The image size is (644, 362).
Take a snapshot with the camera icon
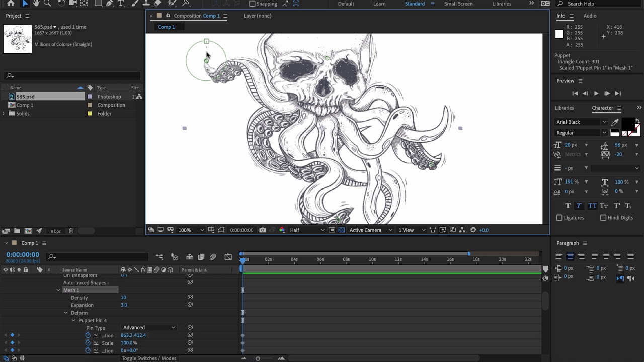[262, 230]
